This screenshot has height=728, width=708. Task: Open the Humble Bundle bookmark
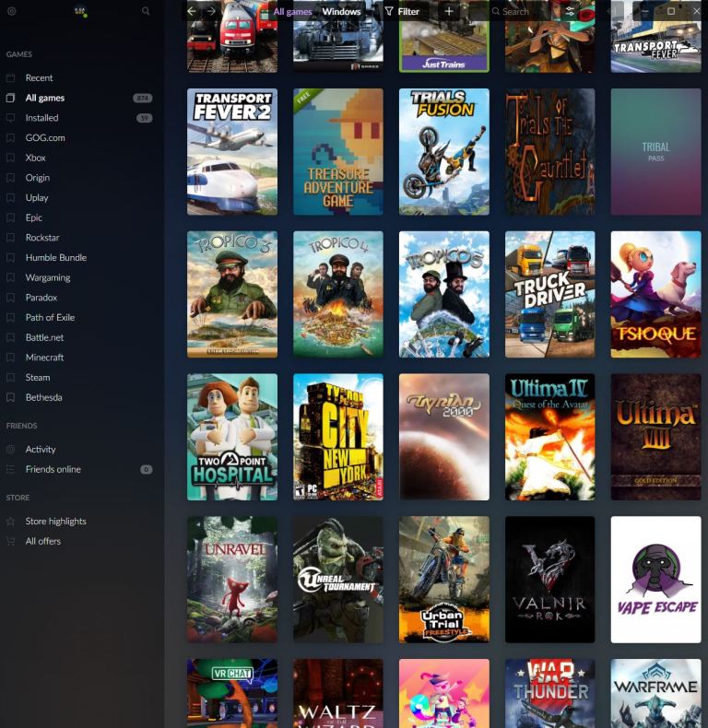[56, 258]
